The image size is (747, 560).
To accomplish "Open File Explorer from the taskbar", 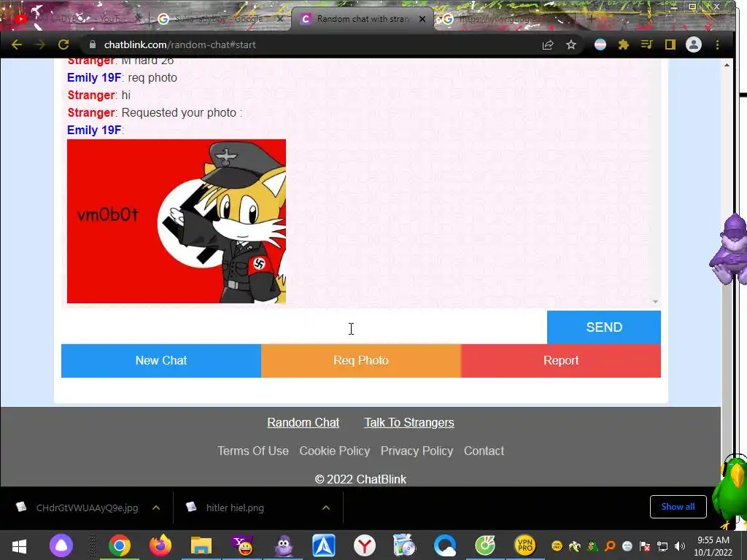I will pyautogui.click(x=201, y=545).
